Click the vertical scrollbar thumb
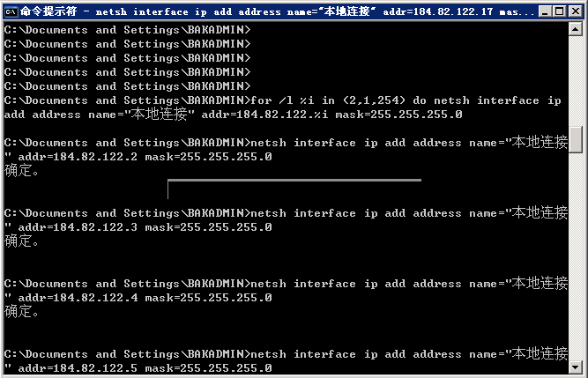 click(576, 139)
